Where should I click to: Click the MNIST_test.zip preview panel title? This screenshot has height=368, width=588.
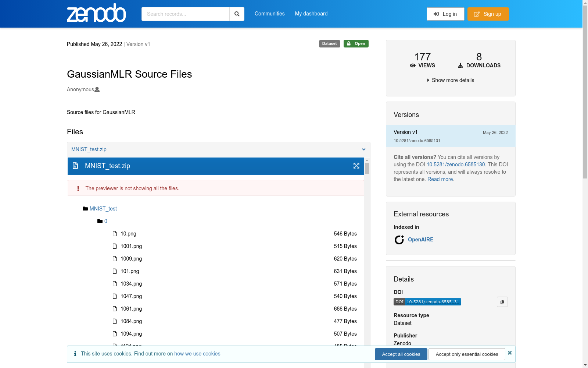107,166
